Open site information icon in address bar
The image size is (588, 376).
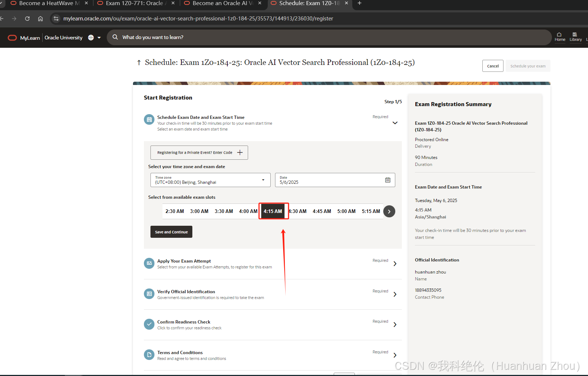56,19
